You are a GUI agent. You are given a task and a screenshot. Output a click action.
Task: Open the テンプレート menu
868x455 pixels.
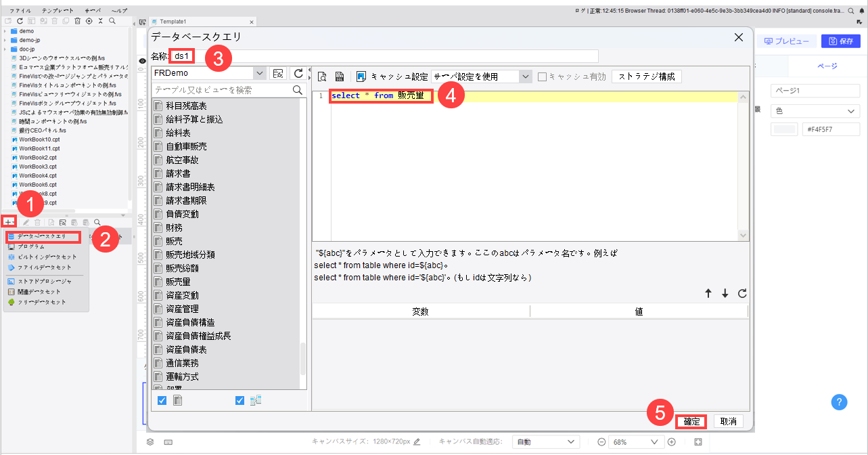tap(58, 12)
